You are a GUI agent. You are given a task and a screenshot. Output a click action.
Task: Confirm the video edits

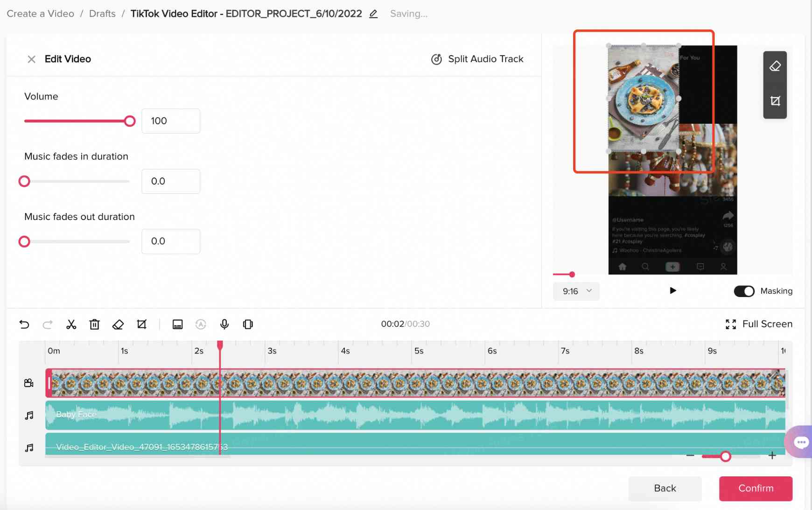[755, 488]
